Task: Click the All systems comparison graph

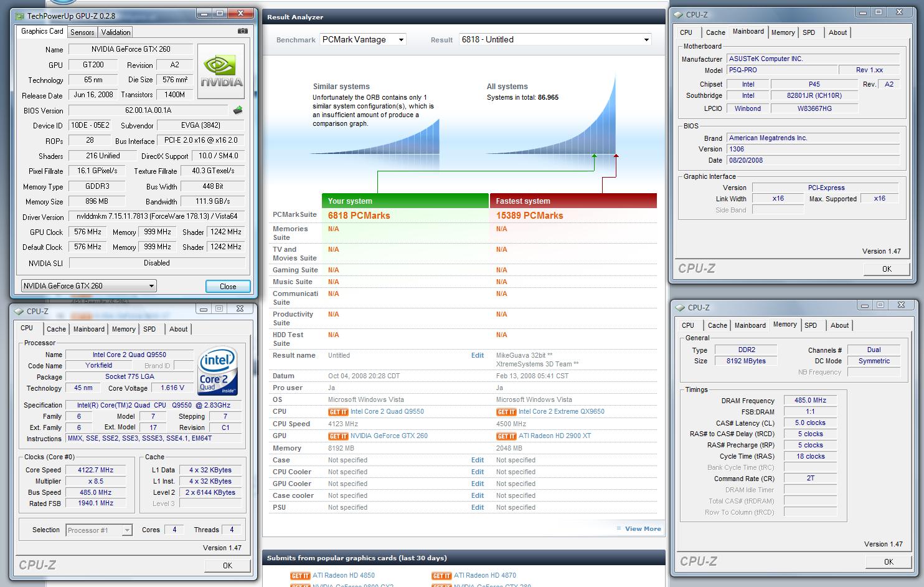Action: coord(552,115)
